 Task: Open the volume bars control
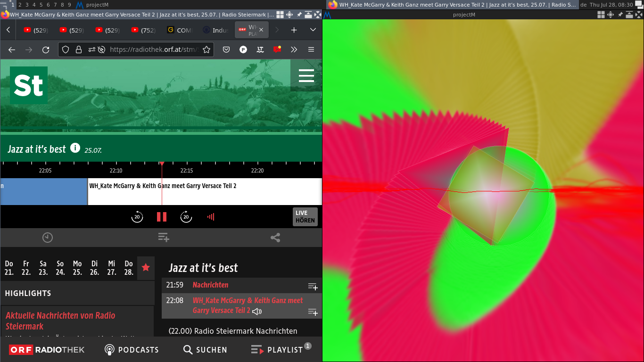211,217
